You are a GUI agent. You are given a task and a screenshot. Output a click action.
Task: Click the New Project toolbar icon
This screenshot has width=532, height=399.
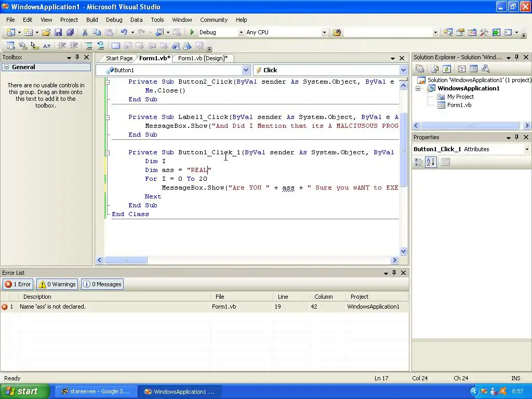click(x=10, y=32)
